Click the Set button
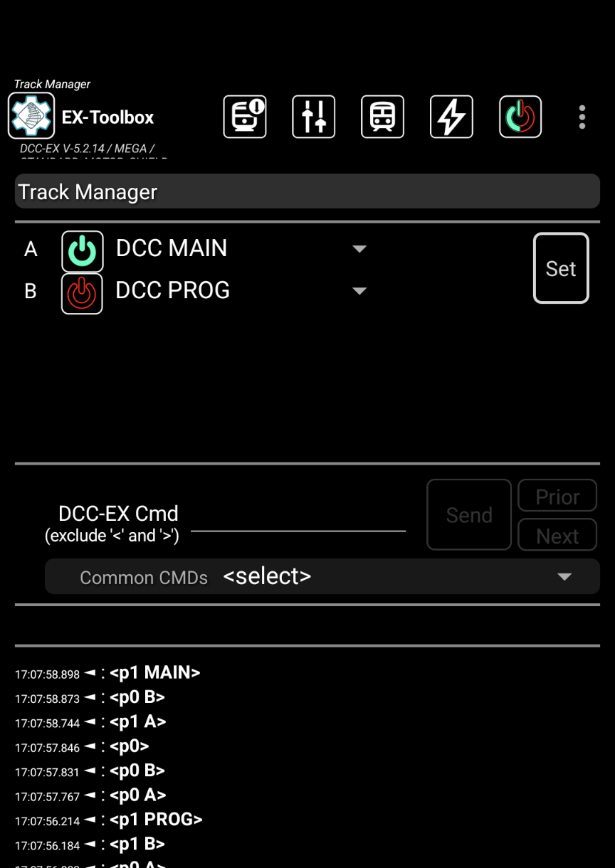The image size is (615, 868). click(x=561, y=268)
